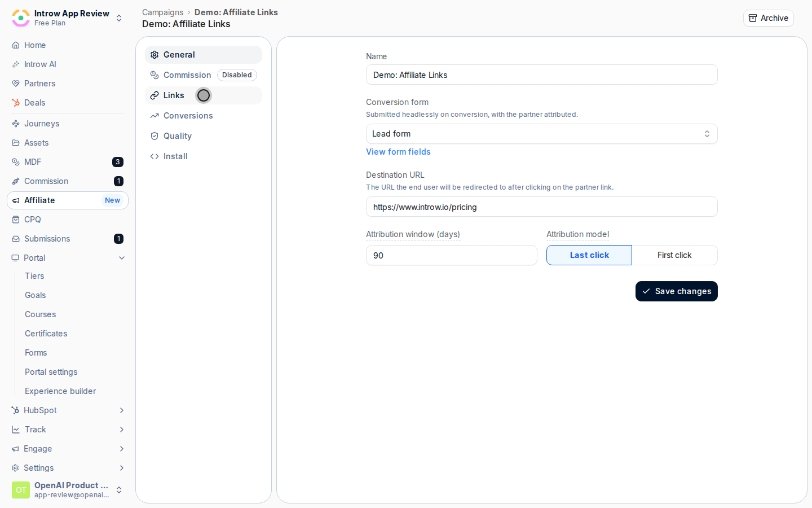This screenshot has height=508, width=812.
Task: Click the Introw AI sparkle icon
Action: pos(16,64)
